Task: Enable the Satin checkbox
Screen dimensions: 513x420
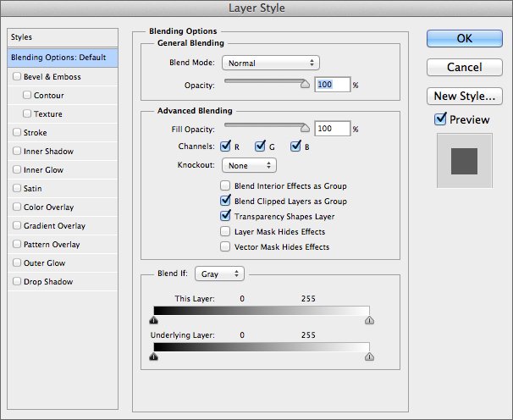Action: click(17, 189)
